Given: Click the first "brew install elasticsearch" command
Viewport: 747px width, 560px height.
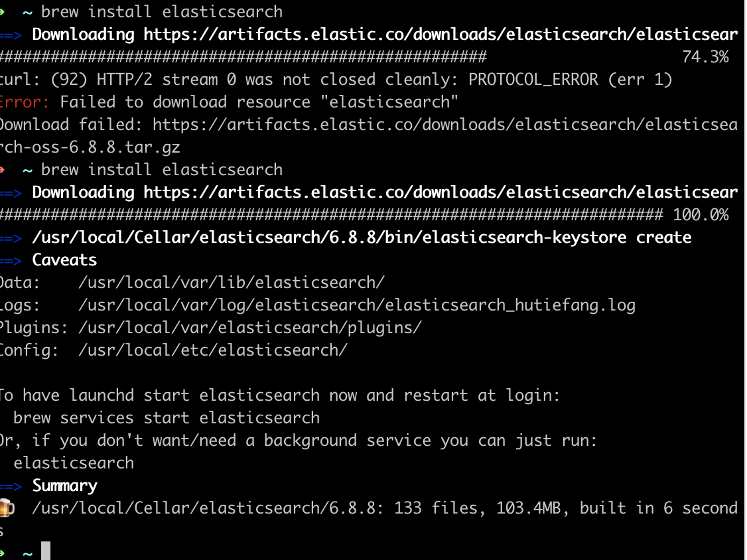Looking at the screenshot, I should 161,12.
